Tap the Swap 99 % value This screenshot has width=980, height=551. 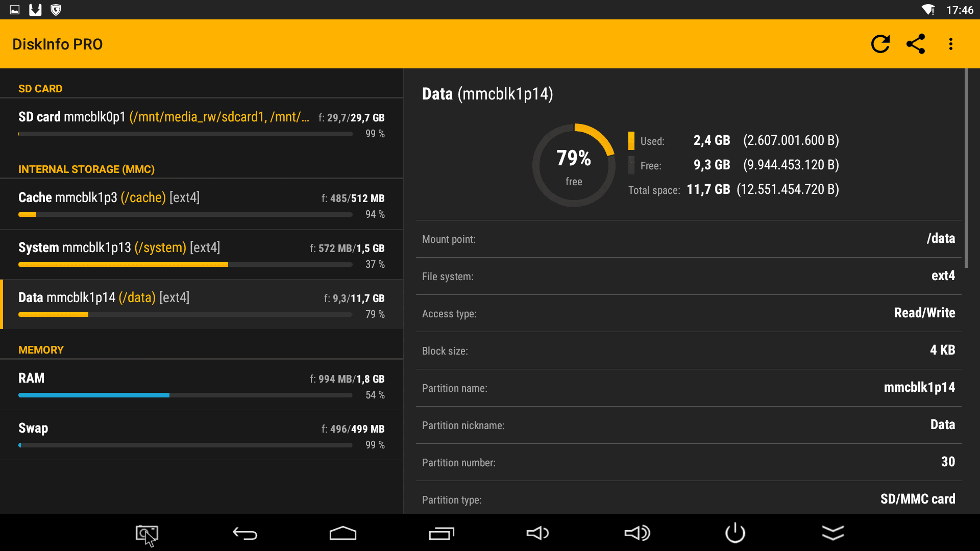[375, 445]
